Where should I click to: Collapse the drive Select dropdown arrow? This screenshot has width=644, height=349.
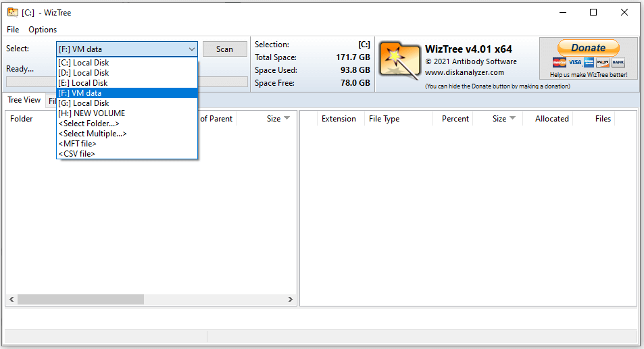[x=191, y=49]
